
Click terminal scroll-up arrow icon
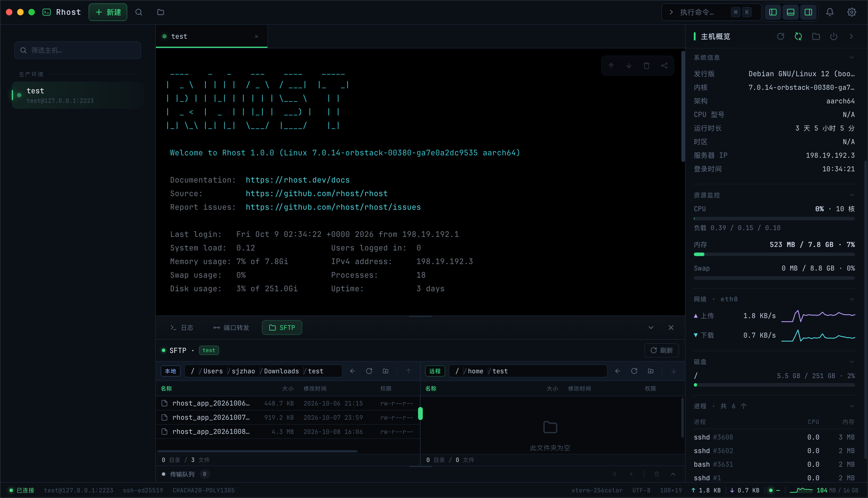(x=611, y=65)
